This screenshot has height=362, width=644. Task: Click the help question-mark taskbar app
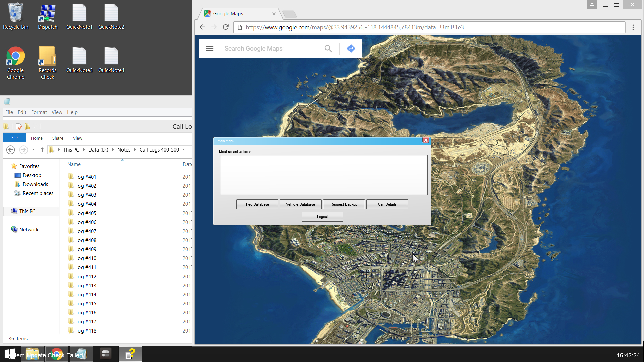(130, 354)
